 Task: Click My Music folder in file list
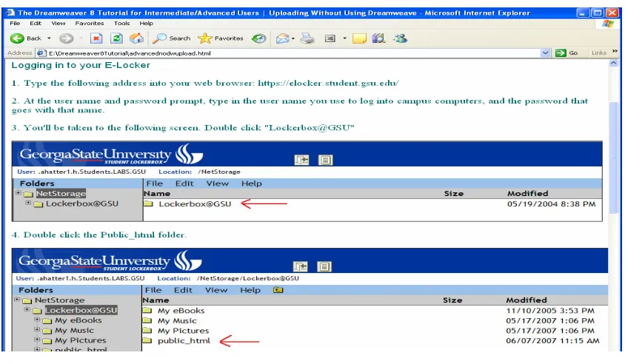178,321
